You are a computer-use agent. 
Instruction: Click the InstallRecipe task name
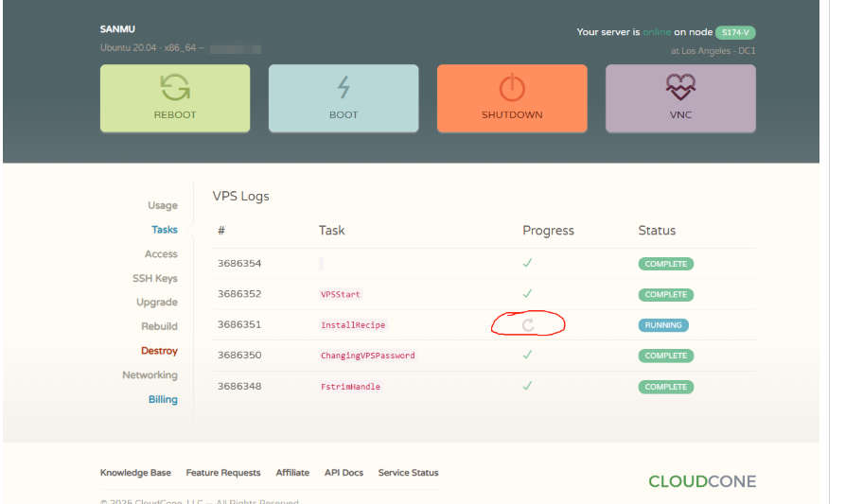click(353, 324)
